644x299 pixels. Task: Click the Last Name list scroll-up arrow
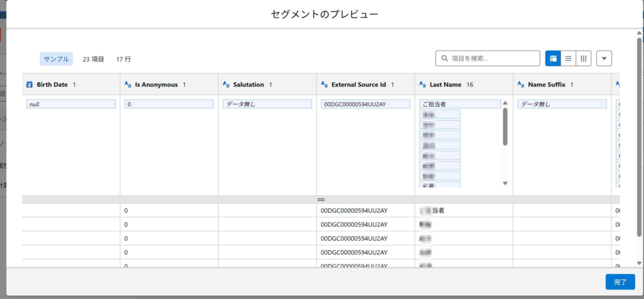(x=505, y=103)
